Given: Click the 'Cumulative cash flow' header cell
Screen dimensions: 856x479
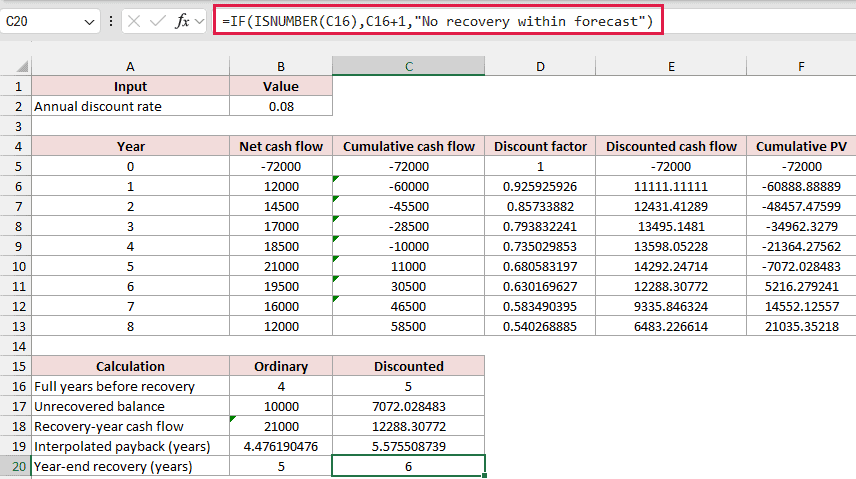Looking at the screenshot, I should 408,146.
